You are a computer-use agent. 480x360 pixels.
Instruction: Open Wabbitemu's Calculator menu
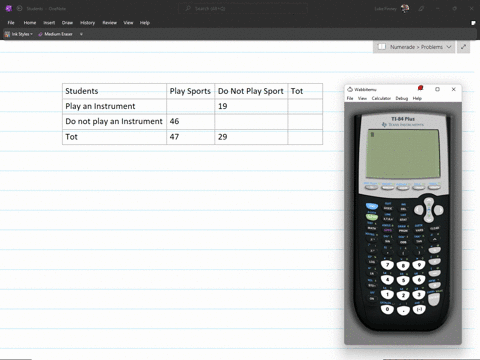(x=381, y=98)
